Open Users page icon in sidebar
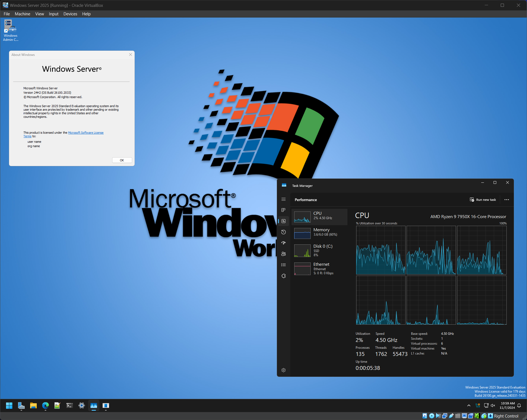Image resolution: width=527 pixels, height=420 pixels. pyautogui.click(x=284, y=254)
